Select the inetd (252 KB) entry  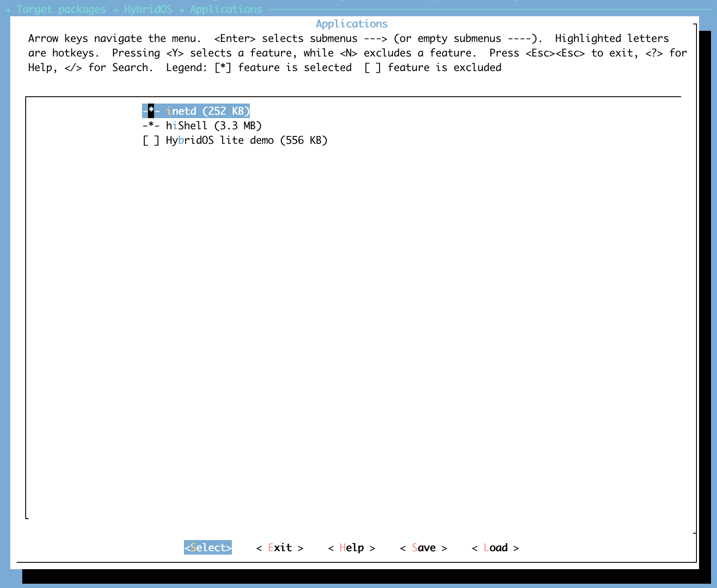pyautogui.click(x=196, y=111)
